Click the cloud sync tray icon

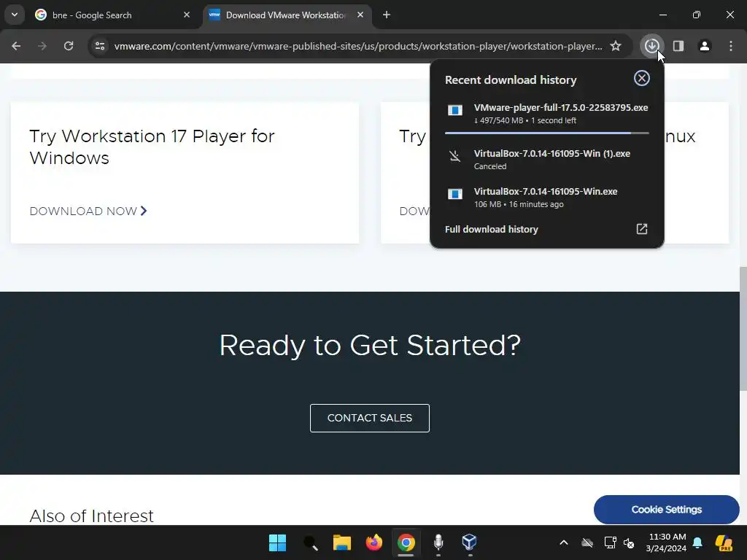point(587,542)
